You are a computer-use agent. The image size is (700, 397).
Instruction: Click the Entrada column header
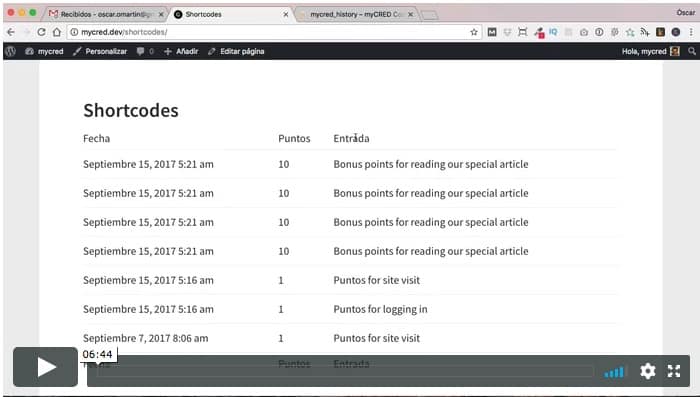(x=351, y=138)
